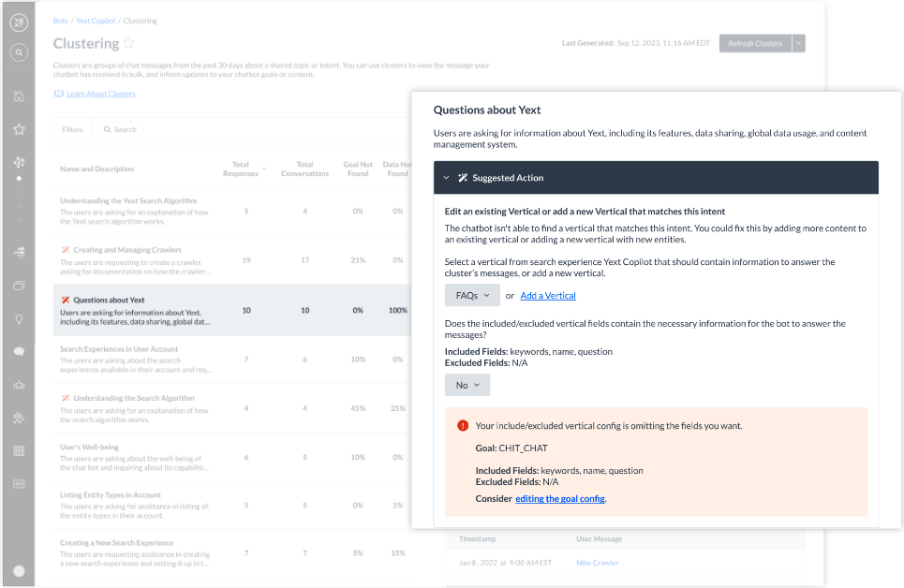Click the book icon beside Learn About Clusters
The height and width of the screenshot is (588, 904).
pyautogui.click(x=58, y=94)
